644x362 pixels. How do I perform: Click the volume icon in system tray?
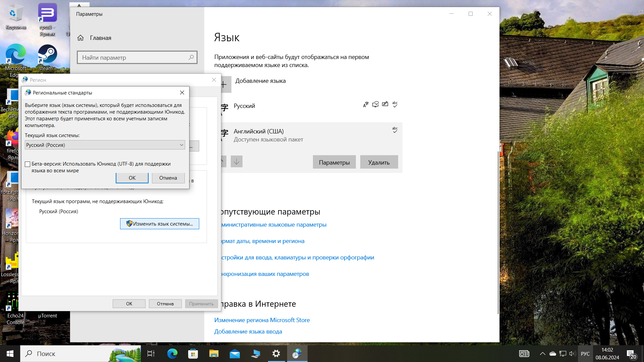tap(572, 354)
